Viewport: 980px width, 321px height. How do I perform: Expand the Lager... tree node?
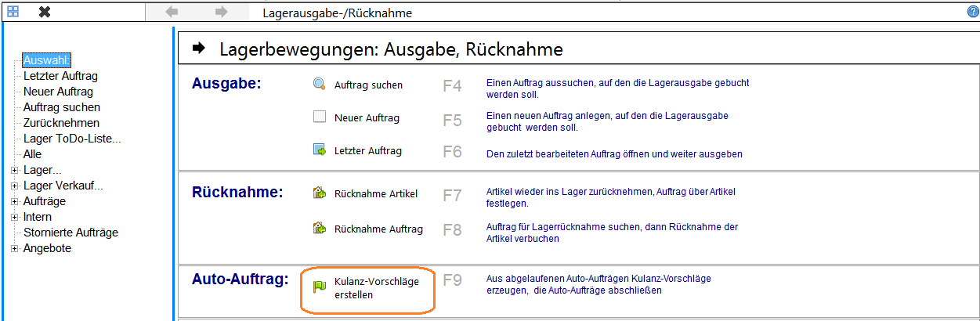[x=15, y=170]
